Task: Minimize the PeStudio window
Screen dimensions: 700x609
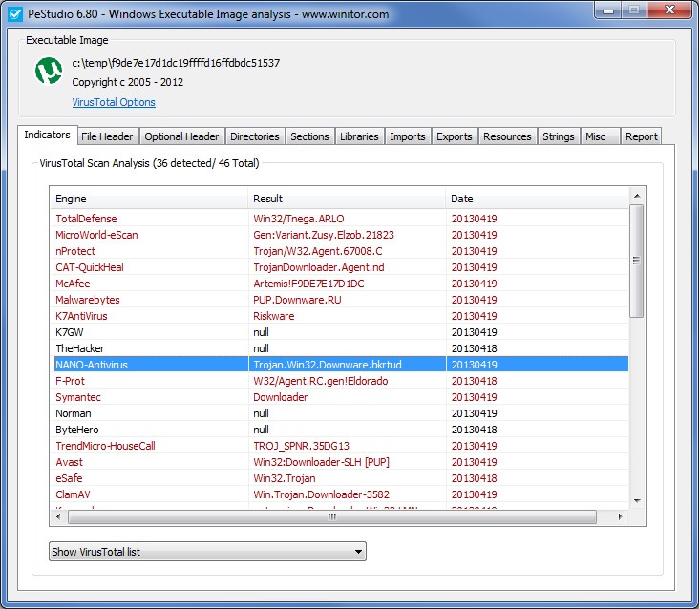Action: [608, 10]
